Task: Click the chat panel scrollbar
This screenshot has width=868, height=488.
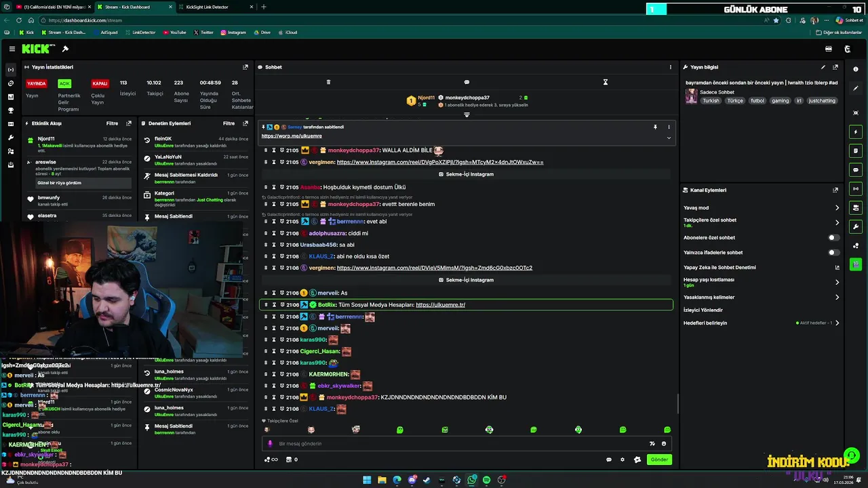Action: tap(677, 404)
